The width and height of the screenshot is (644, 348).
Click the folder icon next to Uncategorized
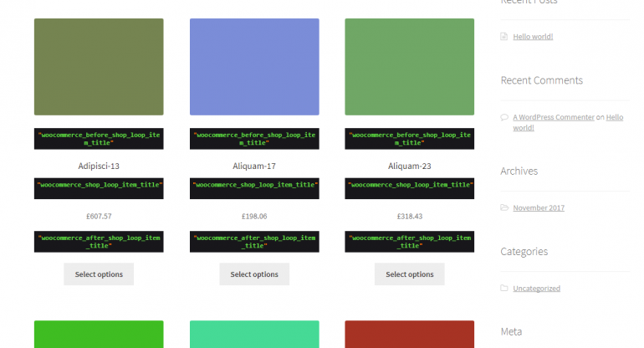point(503,289)
